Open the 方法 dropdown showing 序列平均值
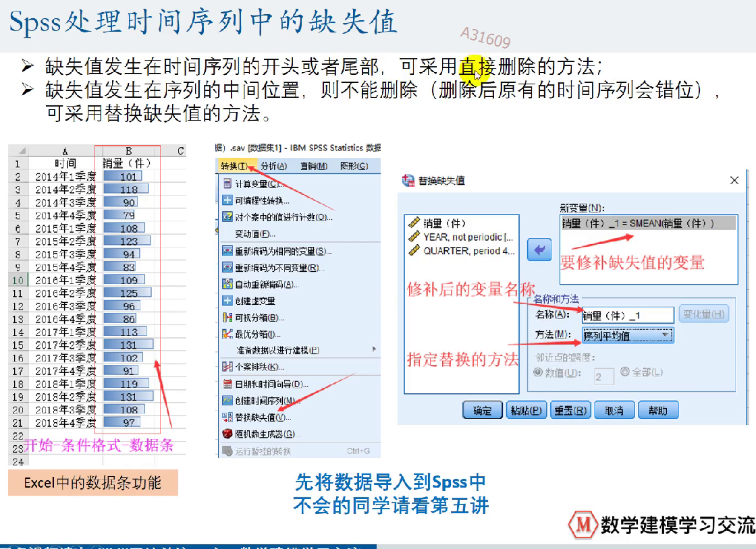 (627, 335)
